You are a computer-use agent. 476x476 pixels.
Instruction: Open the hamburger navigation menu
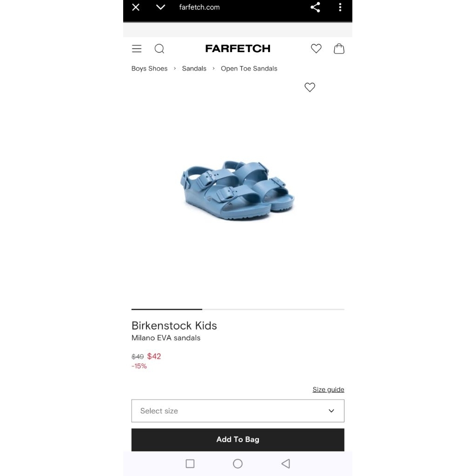point(136,48)
